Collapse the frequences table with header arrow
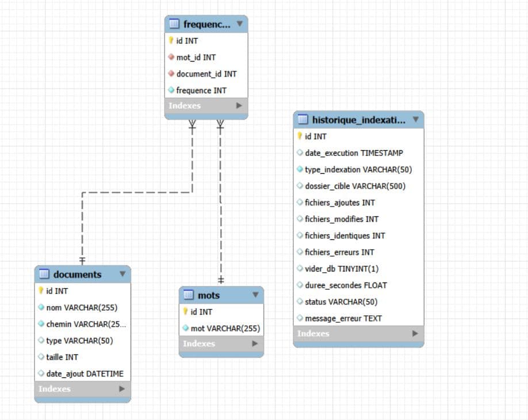Viewport: 528px width, 420px height. [239, 24]
